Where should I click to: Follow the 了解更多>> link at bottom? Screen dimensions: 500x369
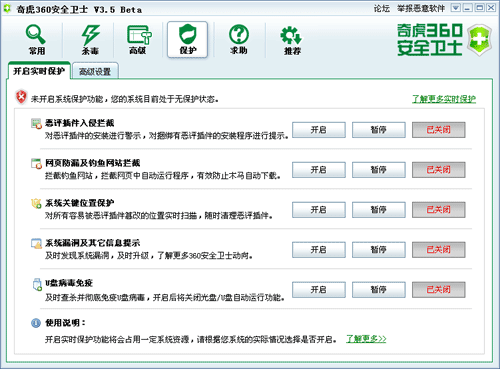pyautogui.click(x=366, y=339)
